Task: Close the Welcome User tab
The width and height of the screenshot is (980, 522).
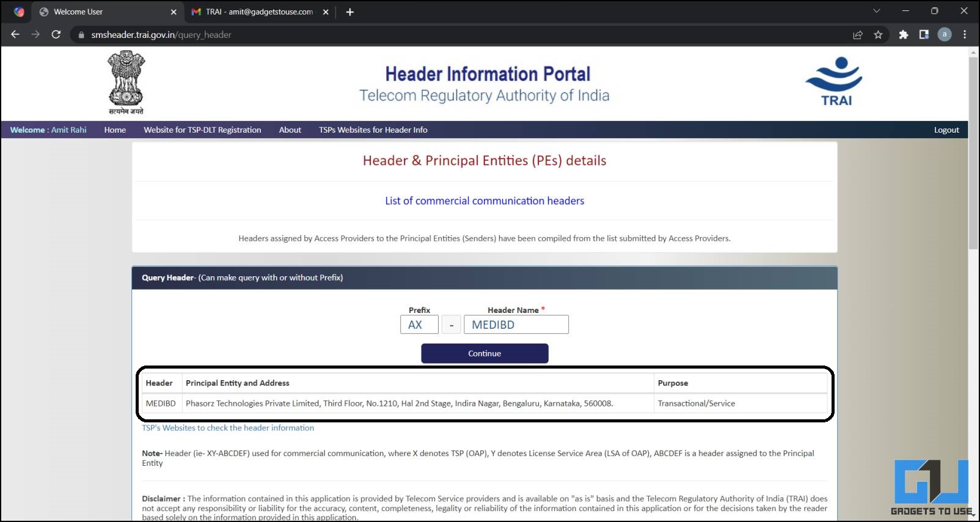Action: tap(174, 12)
